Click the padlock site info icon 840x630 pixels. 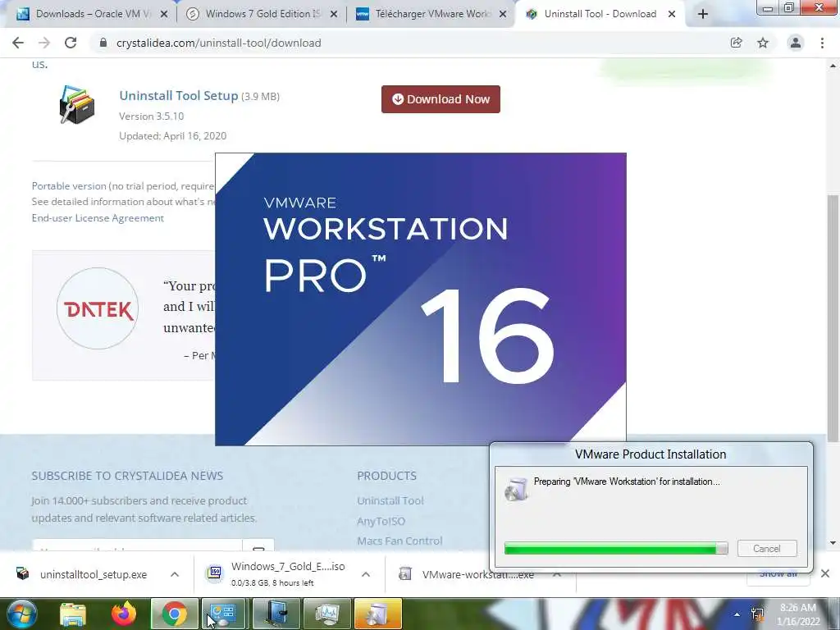(103, 43)
